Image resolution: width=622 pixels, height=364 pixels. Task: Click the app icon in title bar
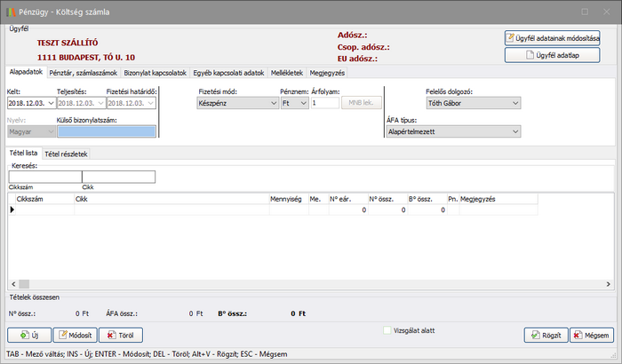click(x=10, y=11)
